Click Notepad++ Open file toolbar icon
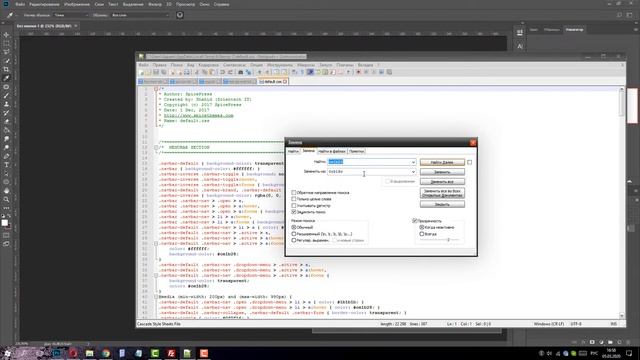 pyautogui.click(x=149, y=72)
